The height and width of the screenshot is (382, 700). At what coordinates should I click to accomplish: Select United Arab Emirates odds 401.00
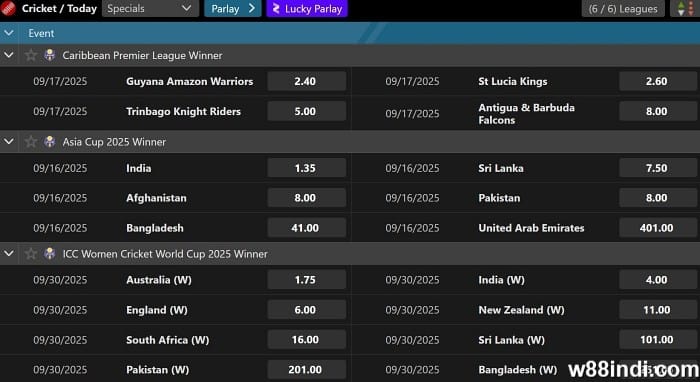point(658,228)
